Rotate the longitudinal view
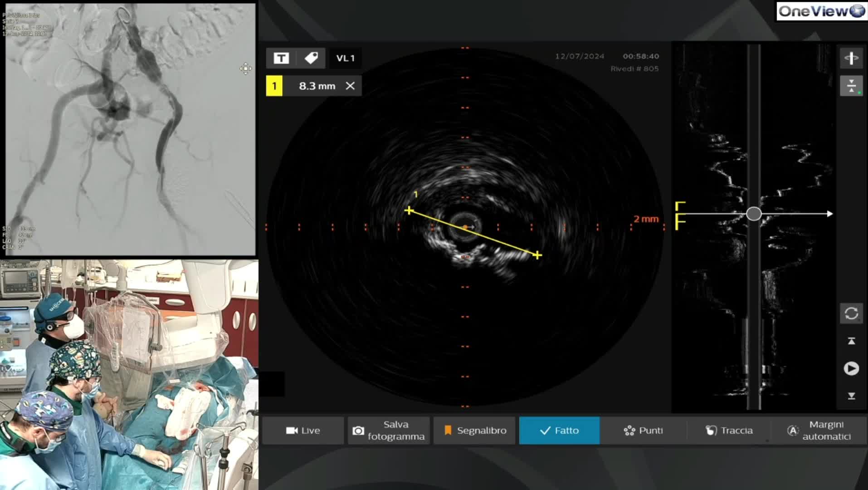Viewport: 868px width, 490px height. pyautogui.click(x=851, y=314)
